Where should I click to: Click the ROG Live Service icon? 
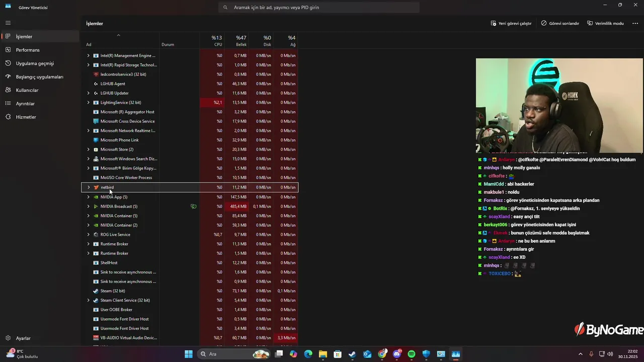(x=96, y=234)
